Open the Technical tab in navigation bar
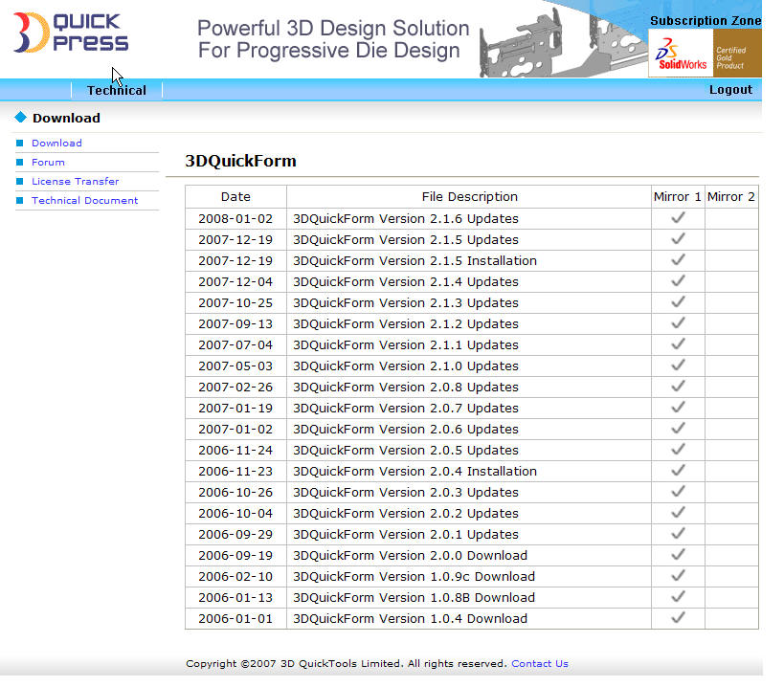Image resolution: width=784 pixels, height=687 pixels. coord(117,91)
